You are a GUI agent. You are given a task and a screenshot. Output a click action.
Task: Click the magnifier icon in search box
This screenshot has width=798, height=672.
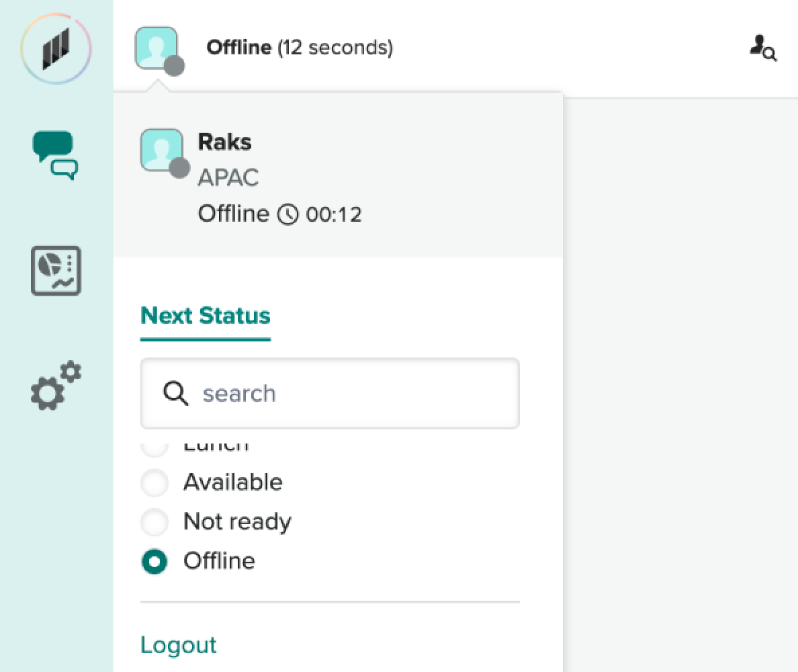click(176, 393)
